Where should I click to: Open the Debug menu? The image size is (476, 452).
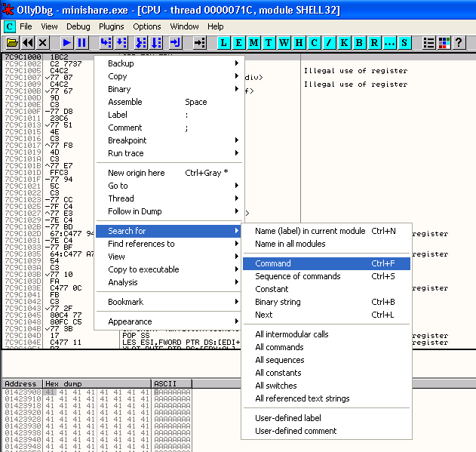click(78, 26)
